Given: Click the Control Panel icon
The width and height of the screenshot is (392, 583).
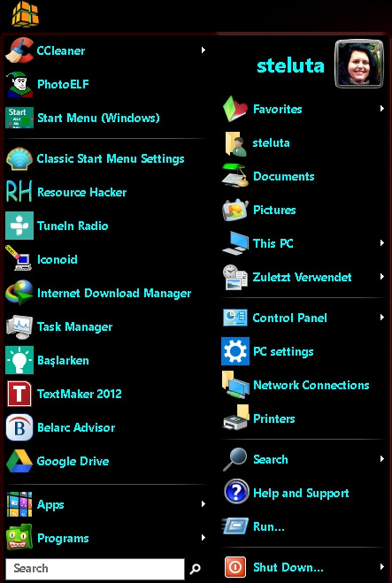Looking at the screenshot, I should [x=235, y=318].
